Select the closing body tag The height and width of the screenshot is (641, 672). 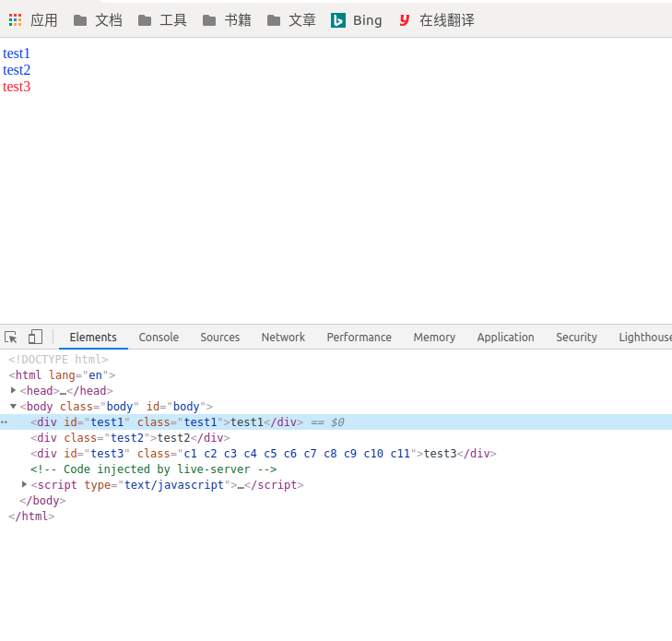pyautogui.click(x=42, y=501)
